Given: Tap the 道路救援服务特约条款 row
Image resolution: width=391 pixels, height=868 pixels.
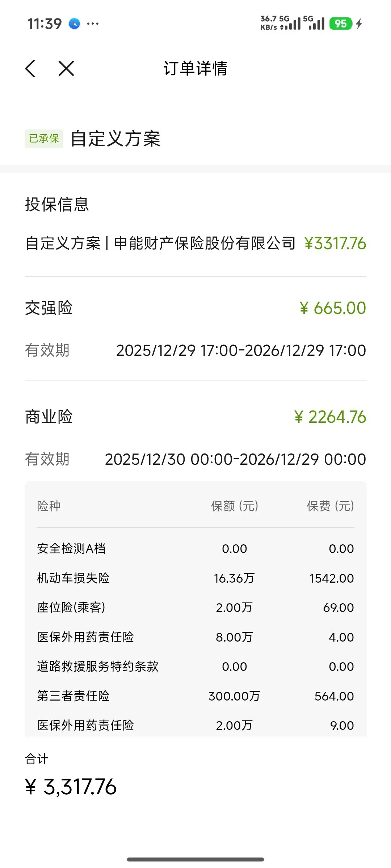Looking at the screenshot, I should [195, 666].
